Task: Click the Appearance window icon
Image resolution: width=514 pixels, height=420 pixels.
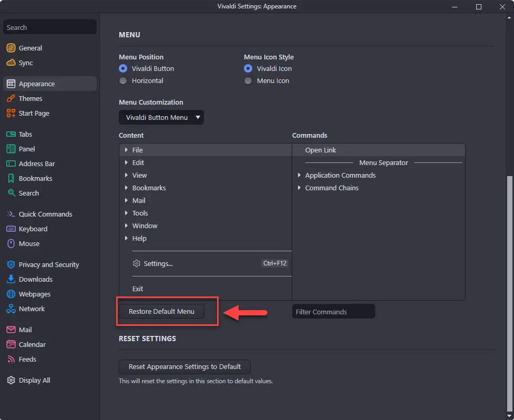Action: coord(11,84)
